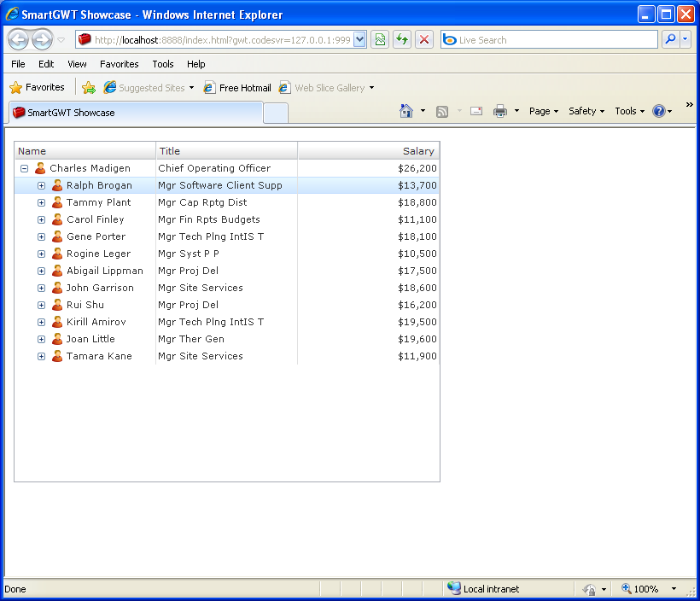The width and height of the screenshot is (700, 601).
Task: Select the SmartGWT Showcase tab
Action: pyautogui.click(x=135, y=113)
